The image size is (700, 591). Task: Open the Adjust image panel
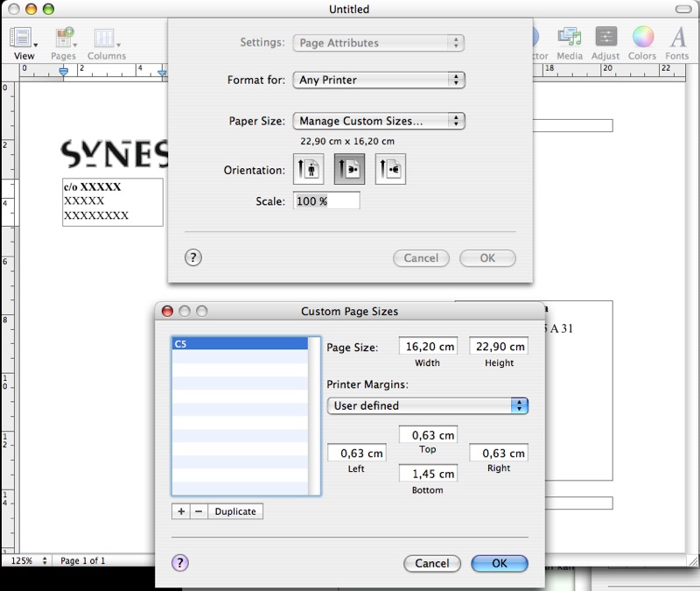(605, 43)
